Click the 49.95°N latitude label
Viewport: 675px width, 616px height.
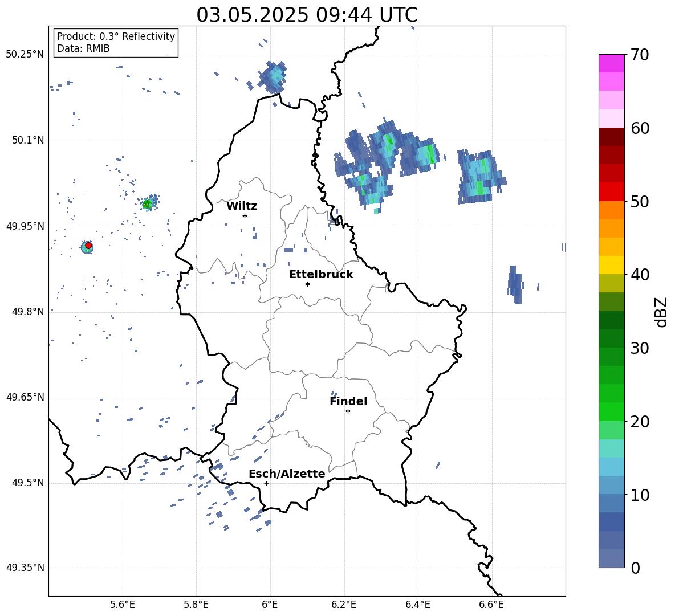[x=25, y=226]
